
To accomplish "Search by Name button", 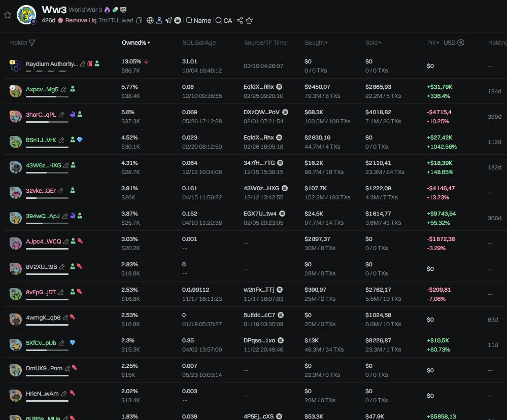I will point(198,20).
